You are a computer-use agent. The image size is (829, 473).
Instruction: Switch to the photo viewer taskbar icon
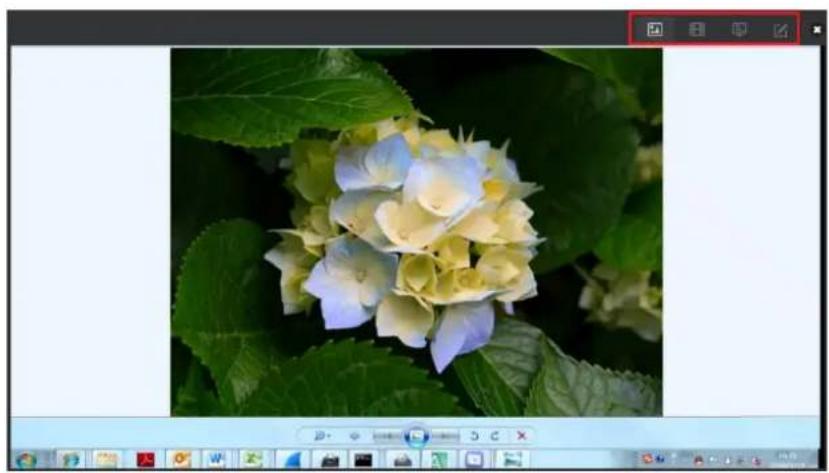(512, 460)
